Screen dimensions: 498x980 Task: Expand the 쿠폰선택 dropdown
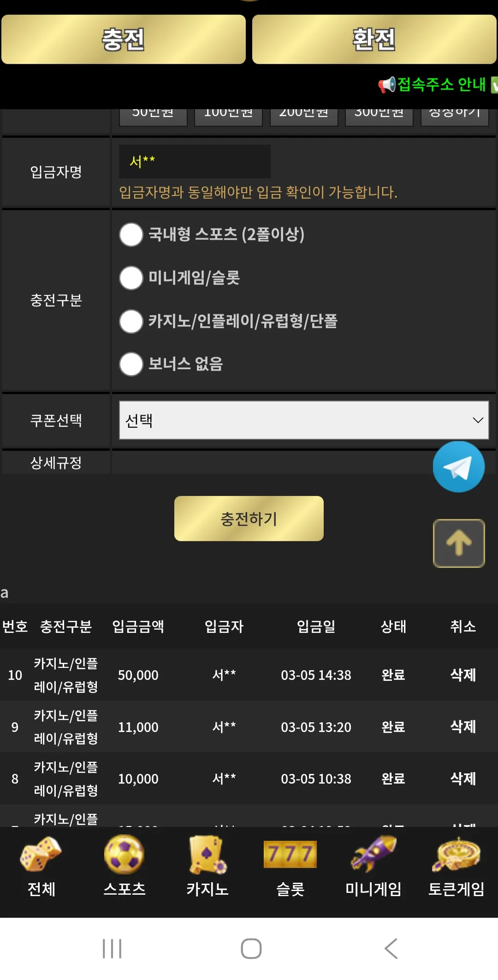coord(304,420)
